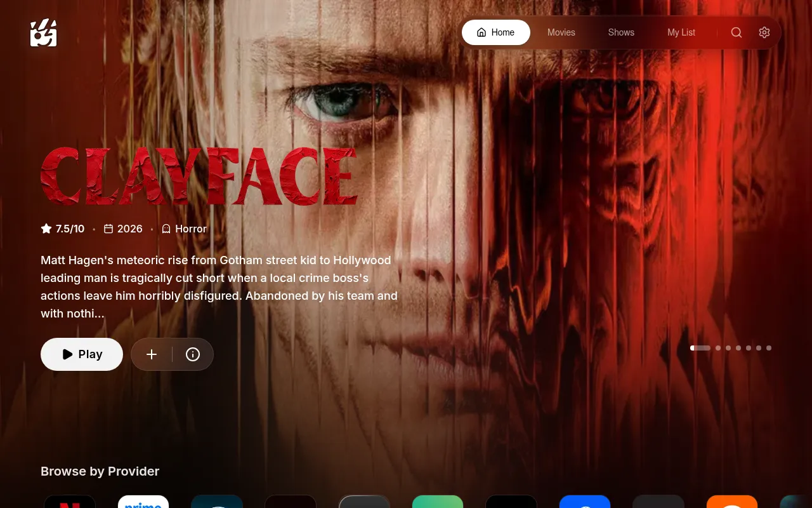Click the Horror genre label

(191, 229)
